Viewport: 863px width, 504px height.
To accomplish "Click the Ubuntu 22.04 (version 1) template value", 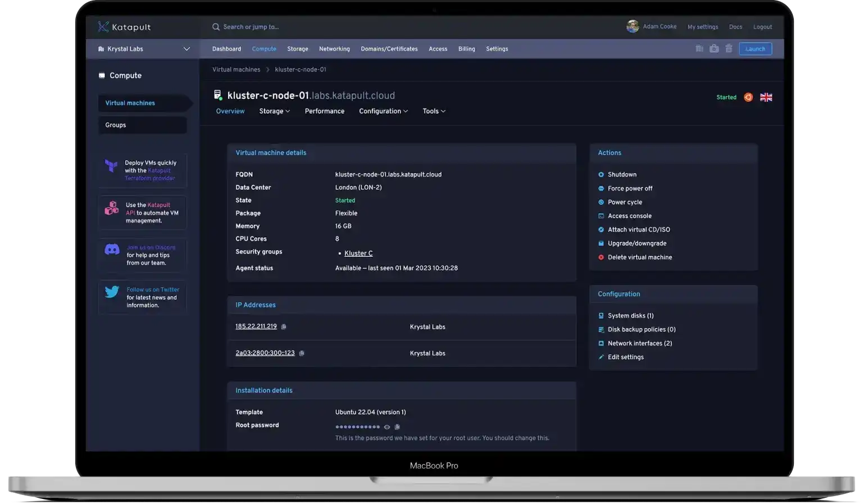I will [x=370, y=412].
